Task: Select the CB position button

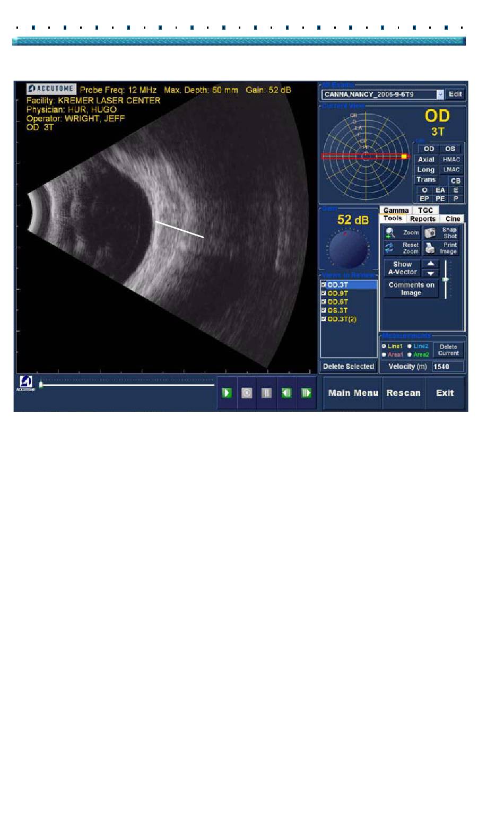Action: (455, 181)
